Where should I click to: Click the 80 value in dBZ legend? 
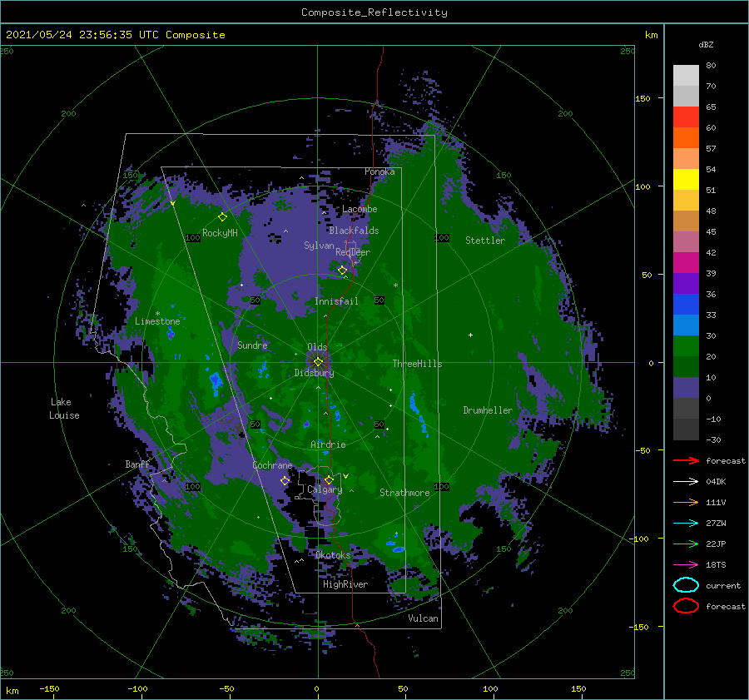tap(711, 66)
